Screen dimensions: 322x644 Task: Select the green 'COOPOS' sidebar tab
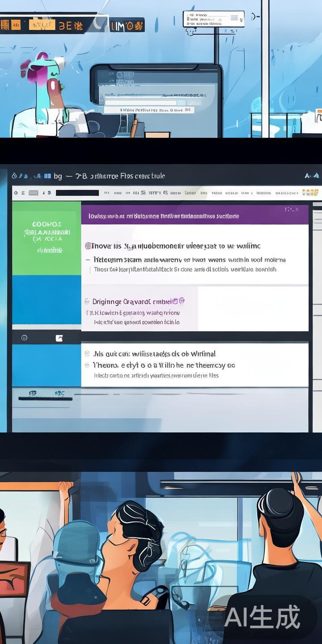coord(47,238)
